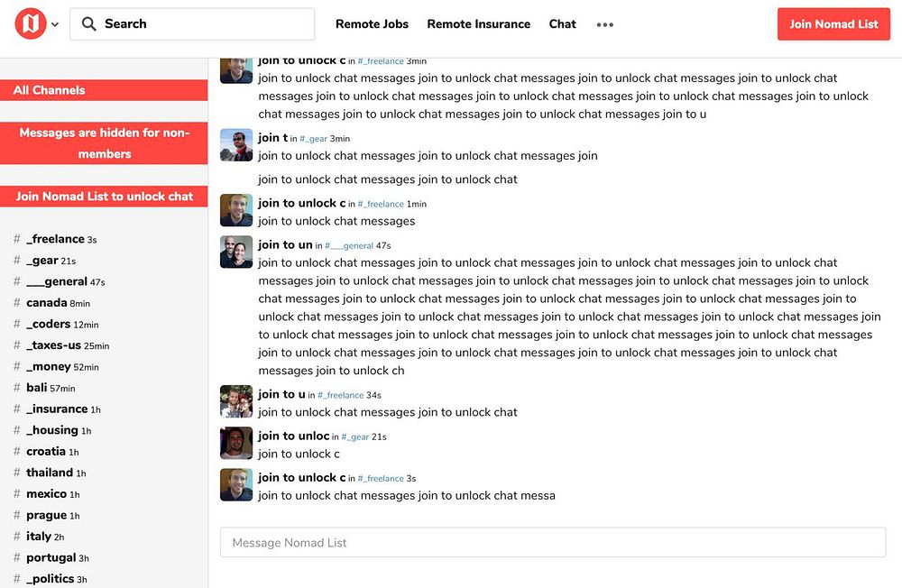Open the italy channel

(x=39, y=537)
